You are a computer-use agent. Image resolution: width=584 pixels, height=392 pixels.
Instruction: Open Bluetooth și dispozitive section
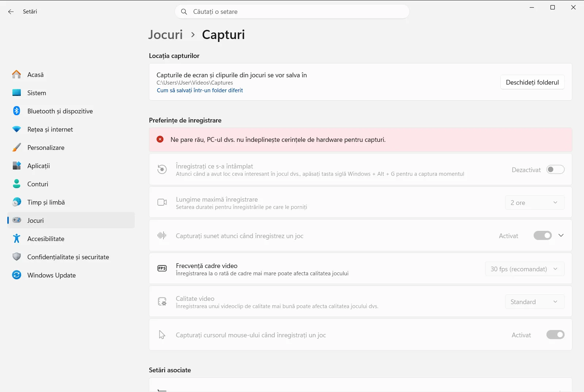(x=71, y=111)
